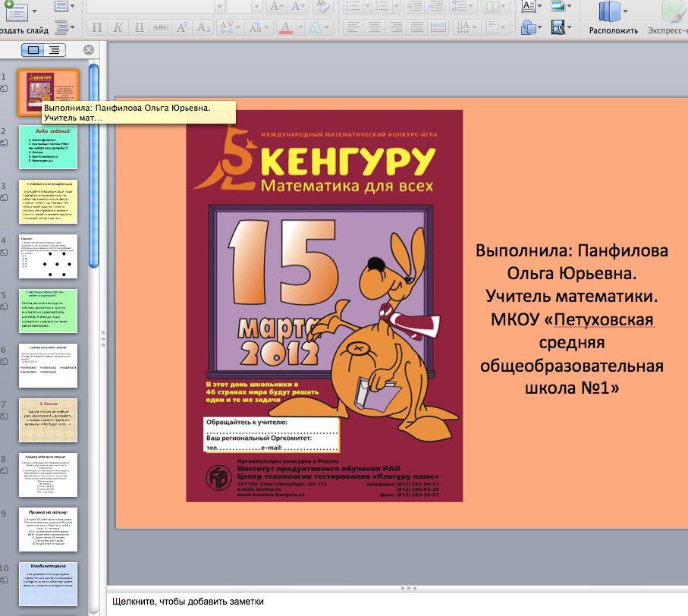Screen dimensions: 688x616
Task: Switch slide pane to outline view
Action: (55, 50)
